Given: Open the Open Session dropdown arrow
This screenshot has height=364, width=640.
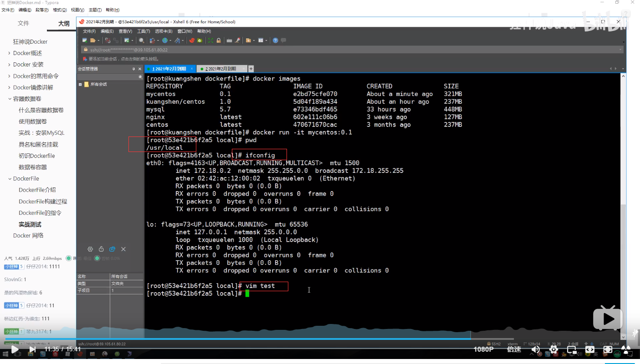Looking at the screenshot, I should (98, 40).
